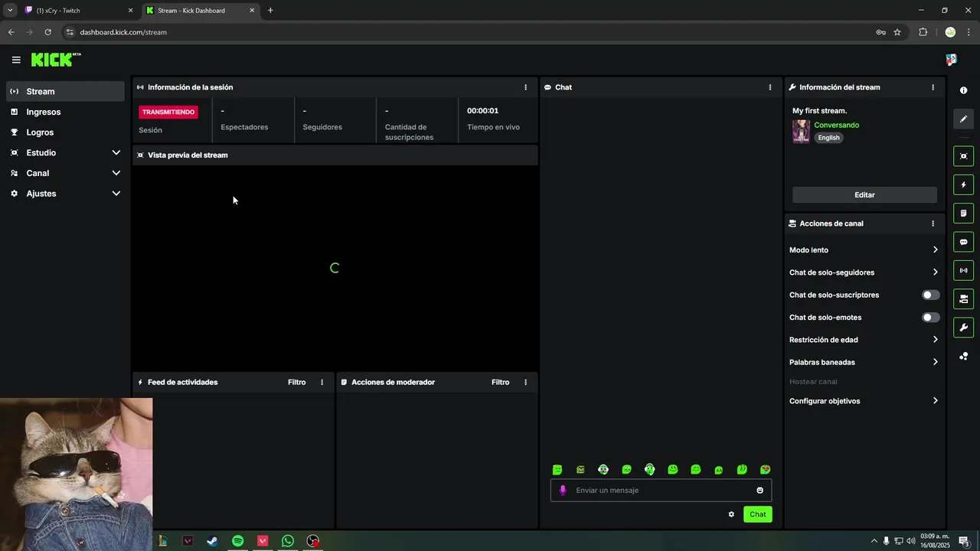Open Steam from the taskbar

point(212,541)
